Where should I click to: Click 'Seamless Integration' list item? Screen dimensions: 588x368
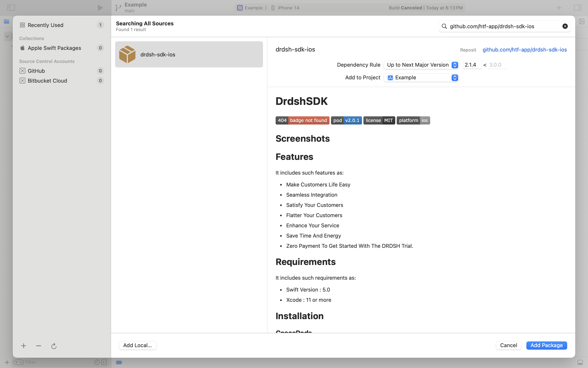(312, 195)
